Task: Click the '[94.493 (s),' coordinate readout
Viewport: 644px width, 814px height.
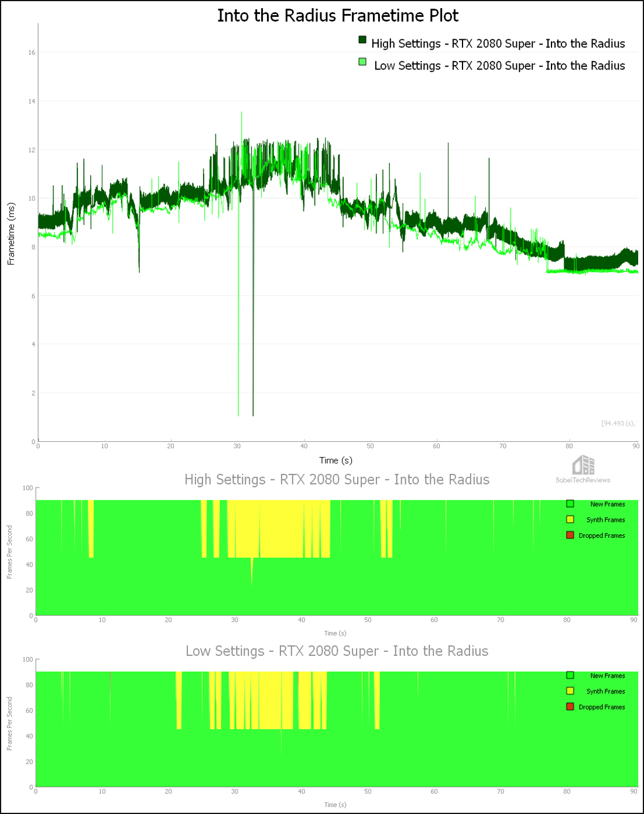Action: point(618,423)
